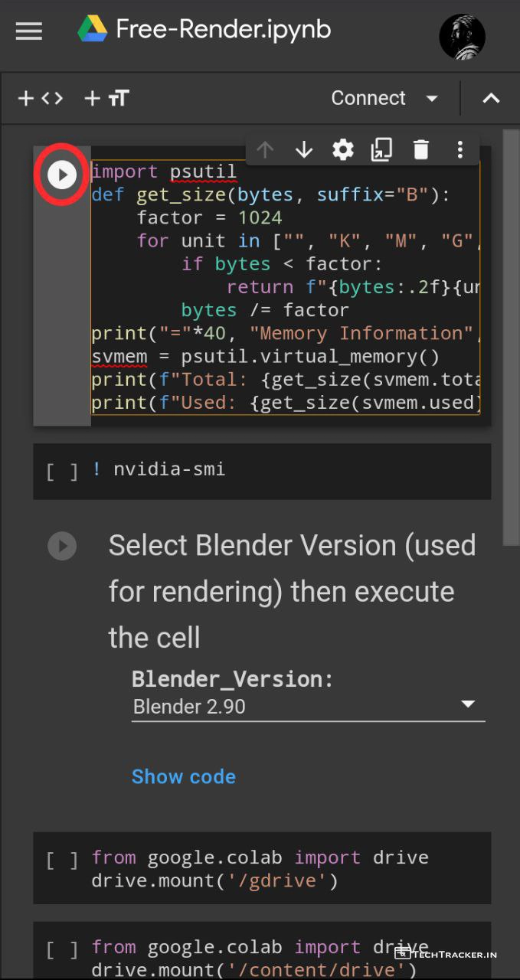
Task: Add a new text cell
Action: coord(106,98)
